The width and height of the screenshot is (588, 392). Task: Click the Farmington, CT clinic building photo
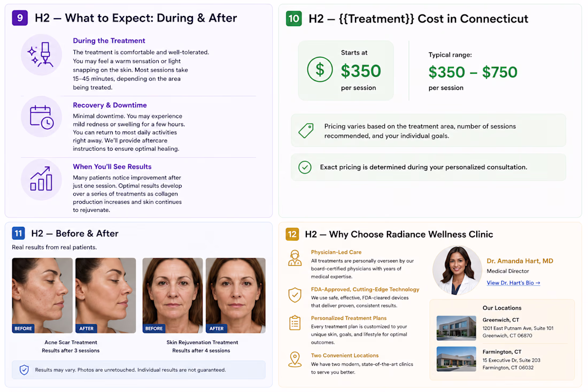[457, 359]
